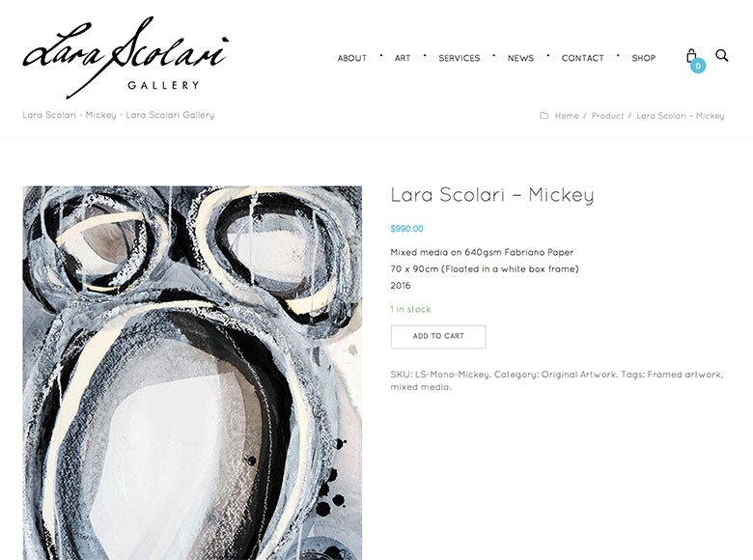This screenshot has width=753, height=560.
Task: Navigate to the Contact page
Action: pos(582,58)
